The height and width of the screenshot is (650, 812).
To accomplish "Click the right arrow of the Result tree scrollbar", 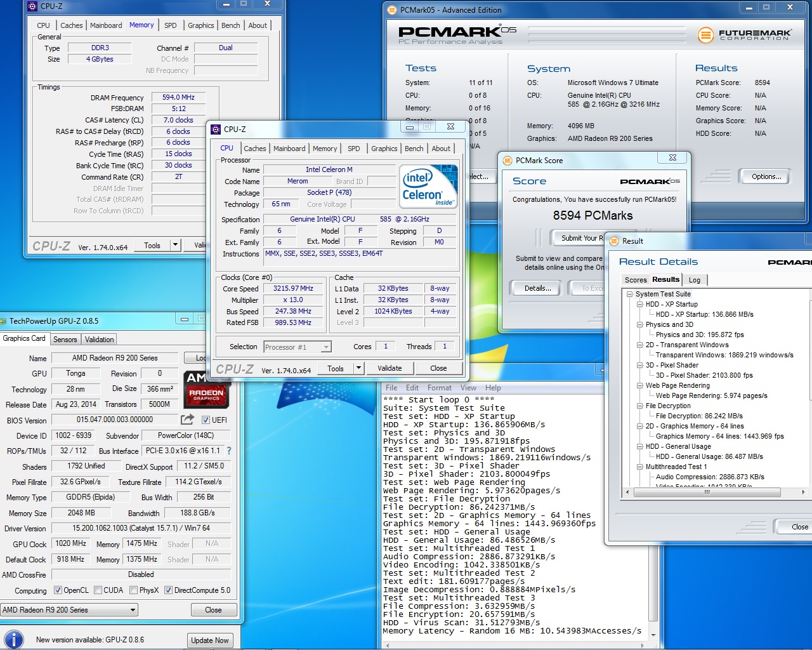I will point(803,492).
